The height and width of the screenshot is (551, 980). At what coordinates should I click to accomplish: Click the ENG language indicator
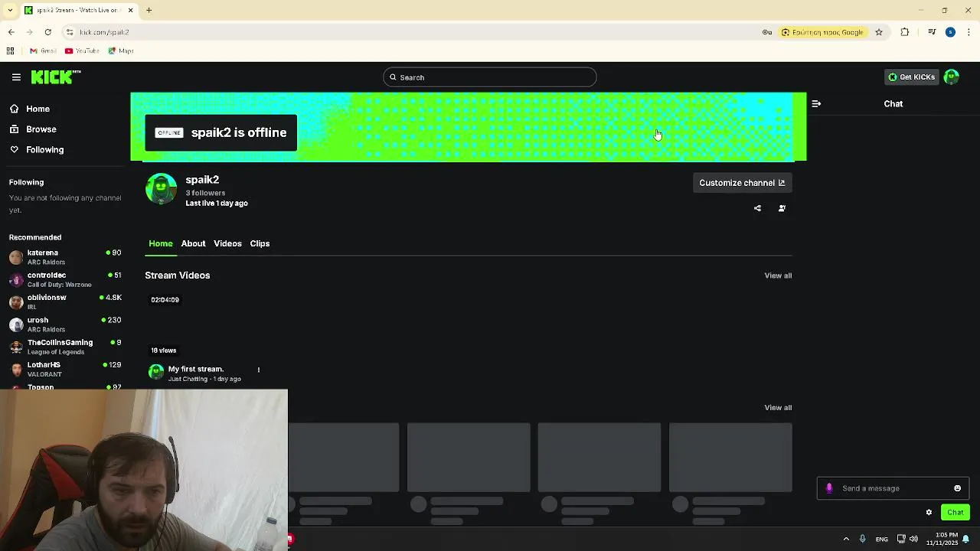point(882,540)
